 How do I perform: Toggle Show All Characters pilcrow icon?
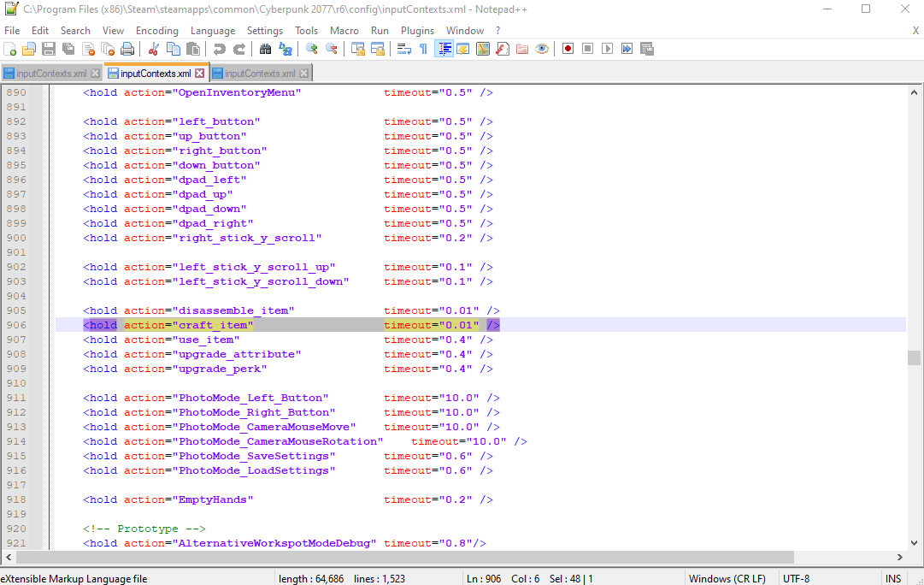tap(423, 49)
